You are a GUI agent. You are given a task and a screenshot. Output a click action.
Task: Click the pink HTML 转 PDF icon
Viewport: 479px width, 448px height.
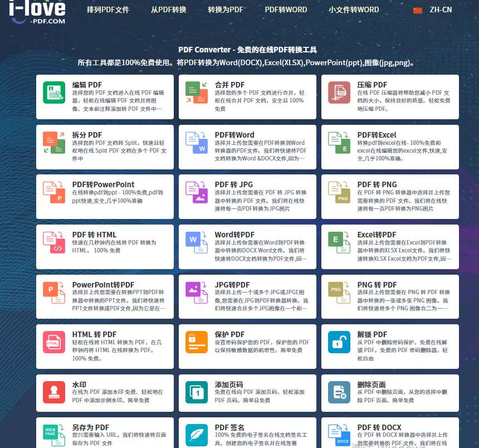[54, 342]
